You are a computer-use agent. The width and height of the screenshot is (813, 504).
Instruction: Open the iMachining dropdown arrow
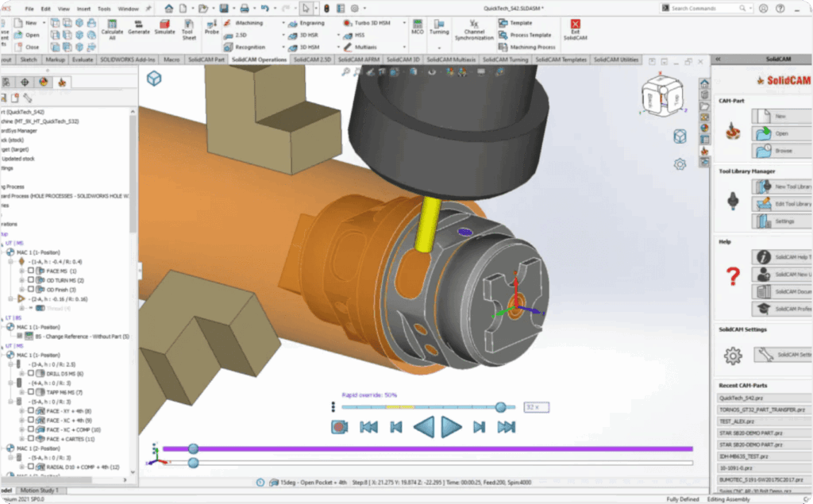pos(283,23)
